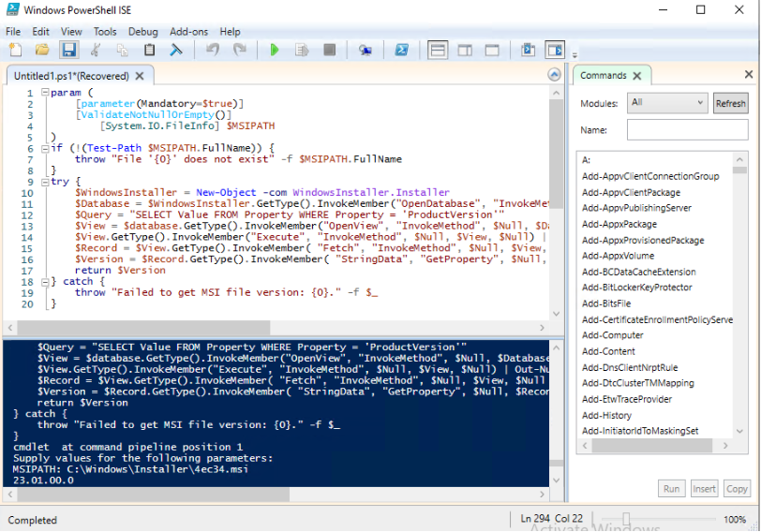Stop operation square icon

[330, 50]
